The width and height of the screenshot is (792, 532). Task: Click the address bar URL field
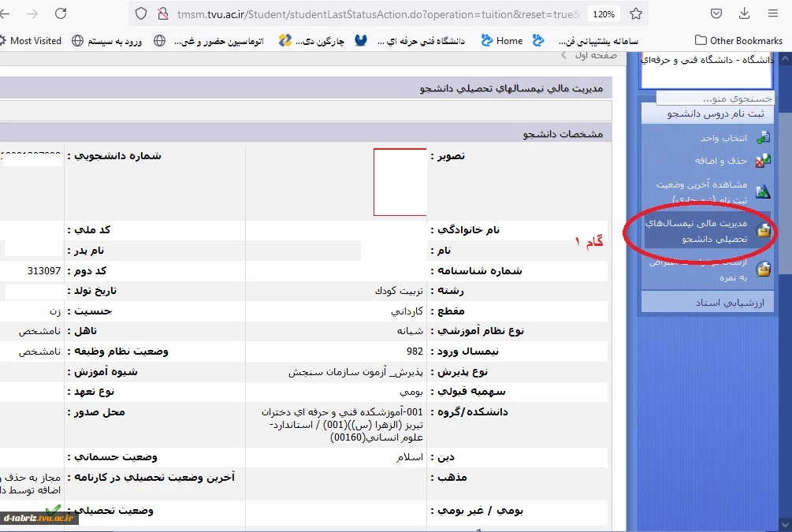coord(379,14)
